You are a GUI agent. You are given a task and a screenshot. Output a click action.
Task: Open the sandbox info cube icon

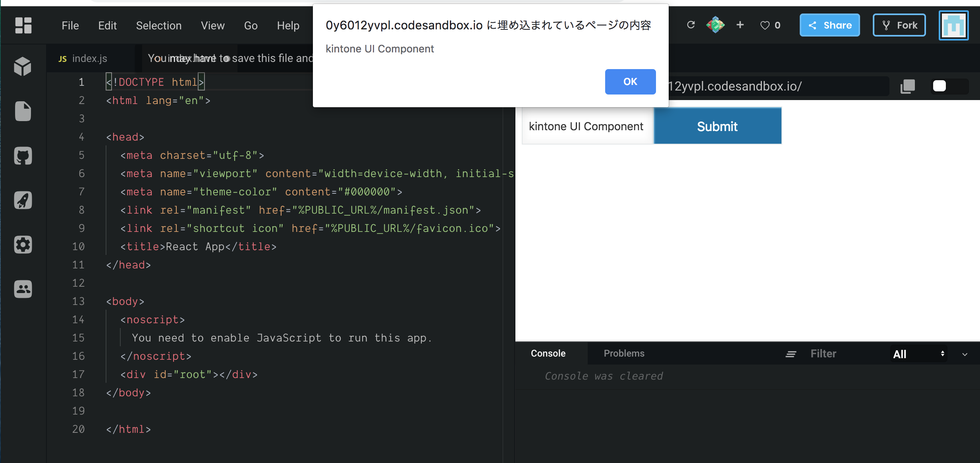pos(23,66)
